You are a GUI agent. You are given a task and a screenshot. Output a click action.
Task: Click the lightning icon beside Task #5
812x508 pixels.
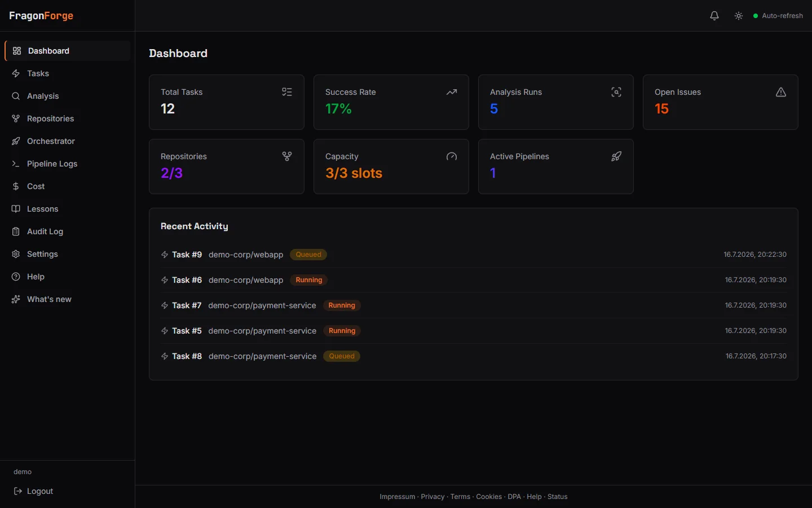pos(165,331)
